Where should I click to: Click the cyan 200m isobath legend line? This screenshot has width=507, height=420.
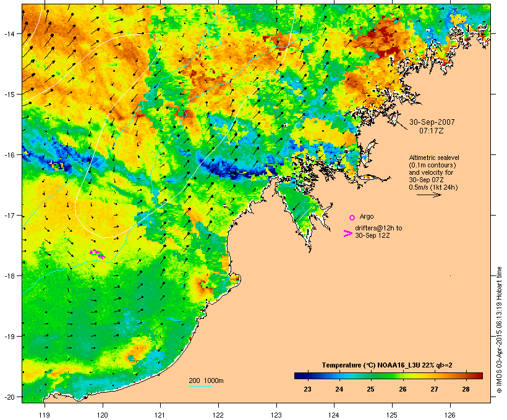tap(200, 386)
